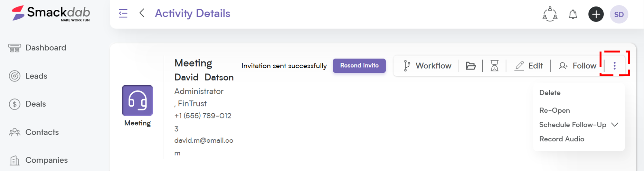The width and height of the screenshot is (644, 171).
Task: Select Delete from the options menu
Action: (x=550, y=93)
